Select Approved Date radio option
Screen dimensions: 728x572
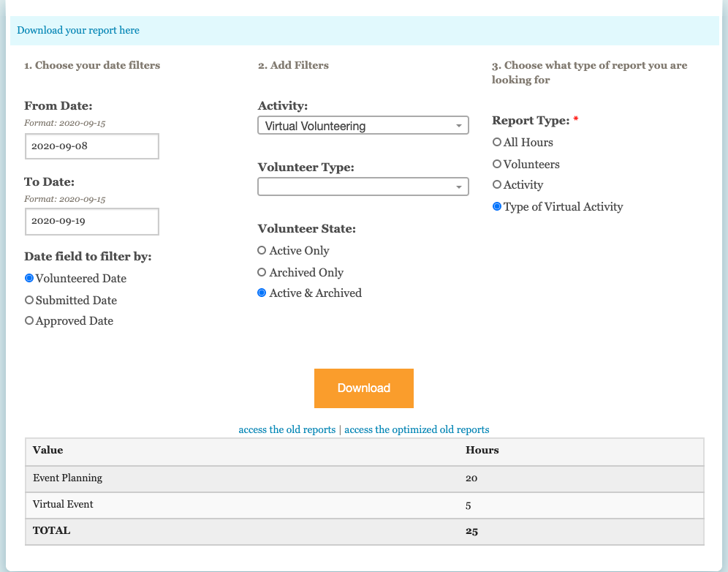(x=29, y=320)
